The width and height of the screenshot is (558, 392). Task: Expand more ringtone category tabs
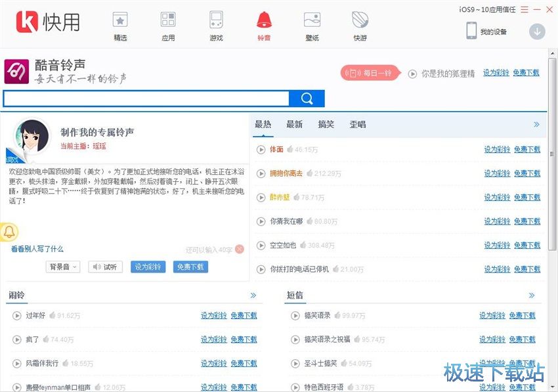[x=536, y=124]
